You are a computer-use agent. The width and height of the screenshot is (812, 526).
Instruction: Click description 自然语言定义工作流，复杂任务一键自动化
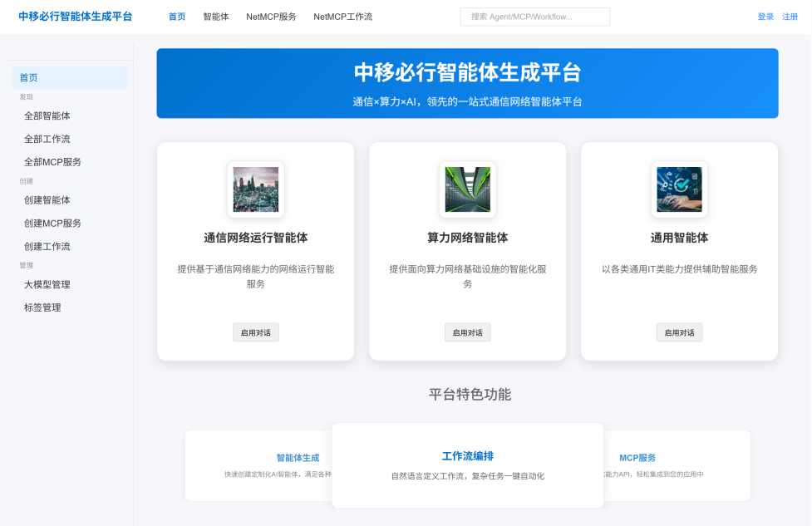coord(468,476)
